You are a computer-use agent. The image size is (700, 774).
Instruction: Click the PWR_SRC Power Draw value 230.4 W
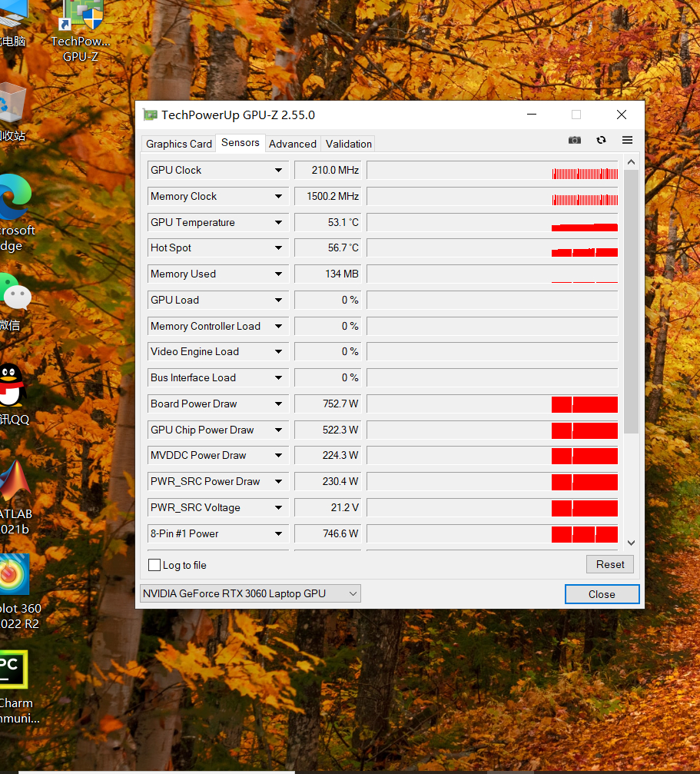328,481
